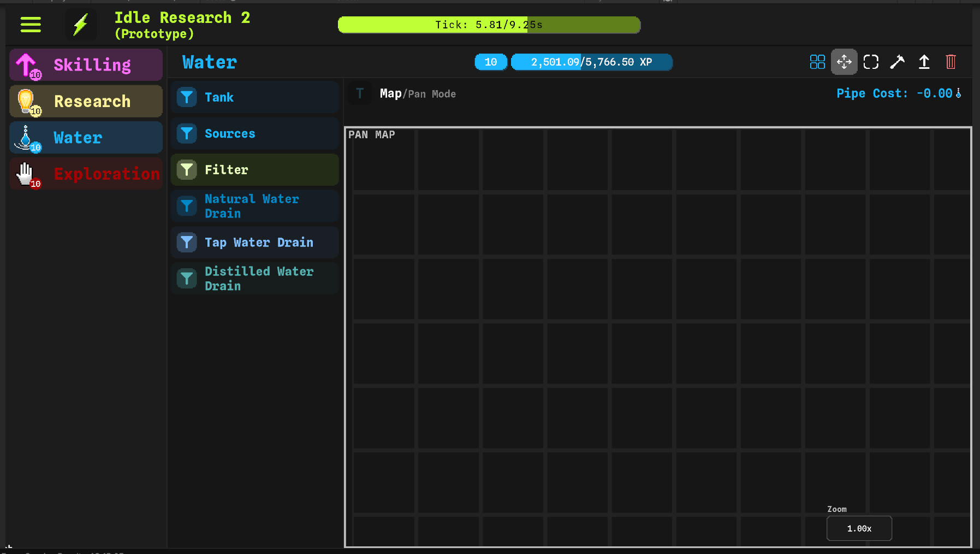This screenshot has width=980, height=554.
Task: Click the red trash delete icon
Action: pyautogui.click(x=951, y=62)
